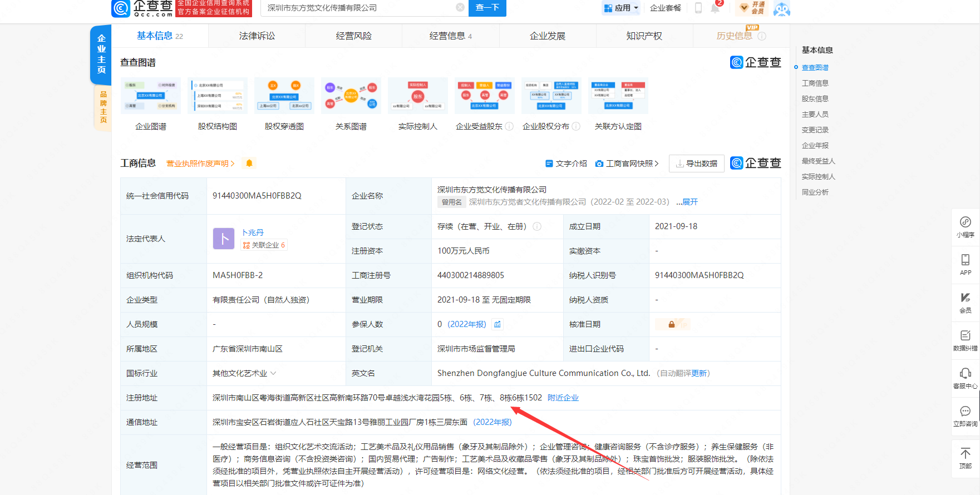Click the locked 核准日期 value
This screenshot has width=980, height=495.
[x=672, y=324]
